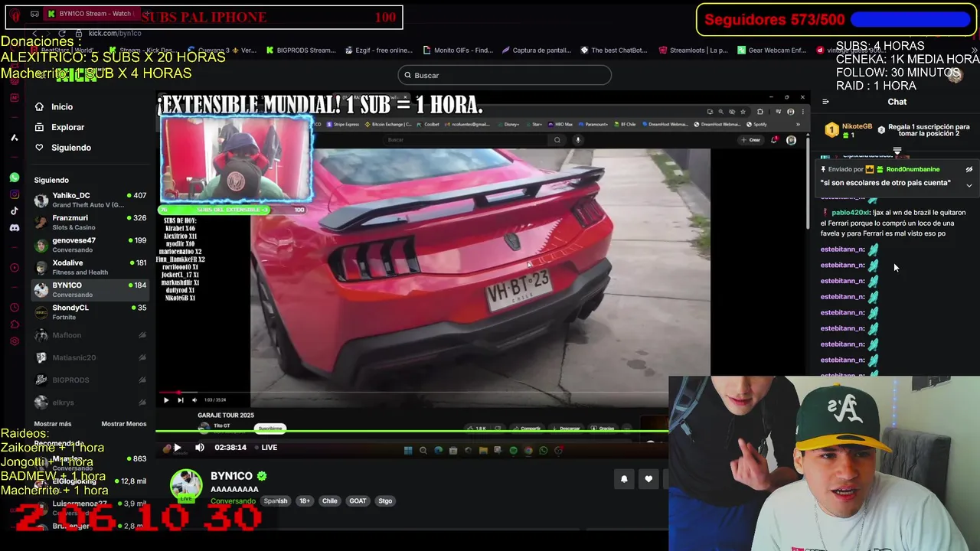Open Streamloots bookmark
This screenshot has height=551, width=980.
pyautogui.click(x=693, y=51)
